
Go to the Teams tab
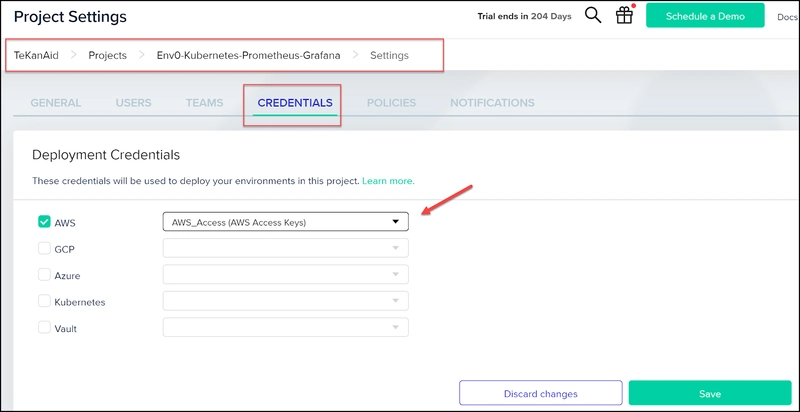[205, 103]
